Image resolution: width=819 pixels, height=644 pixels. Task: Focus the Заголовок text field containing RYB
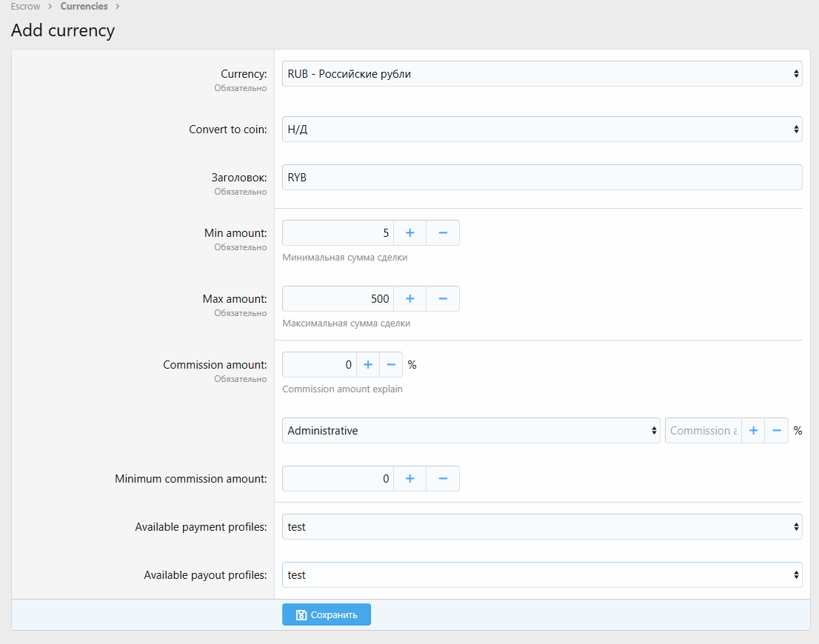pos(541,178)
